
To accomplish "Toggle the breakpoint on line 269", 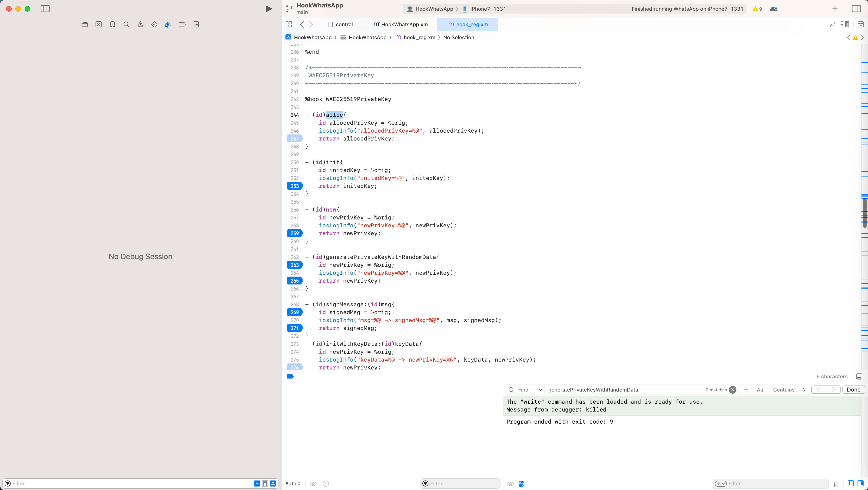I will (295, 312).
